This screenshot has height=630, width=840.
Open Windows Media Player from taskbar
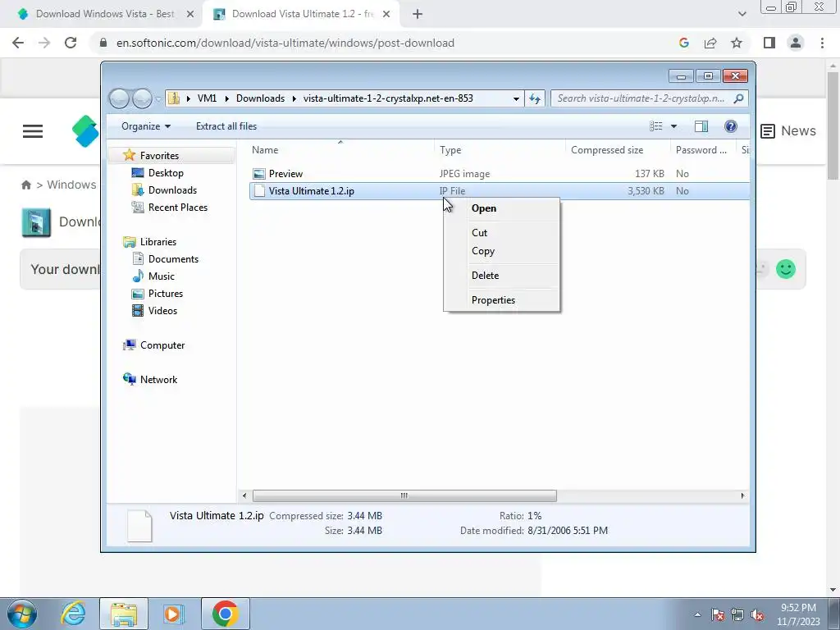174,614
